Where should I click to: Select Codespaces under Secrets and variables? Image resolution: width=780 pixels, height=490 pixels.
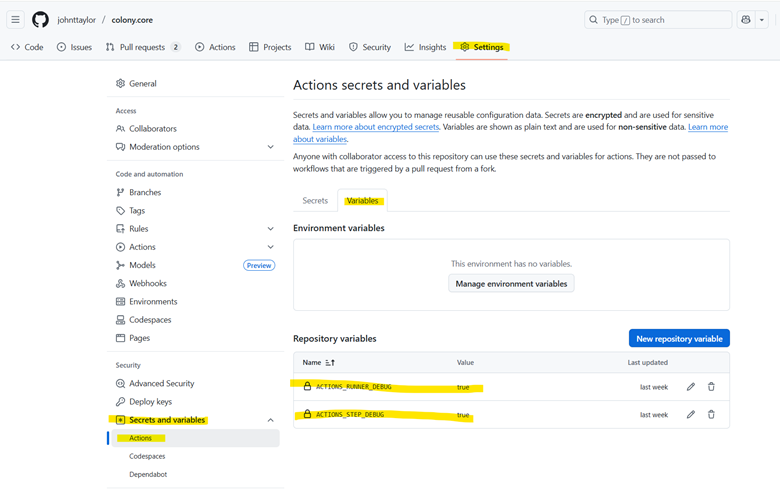coord(147,456)
